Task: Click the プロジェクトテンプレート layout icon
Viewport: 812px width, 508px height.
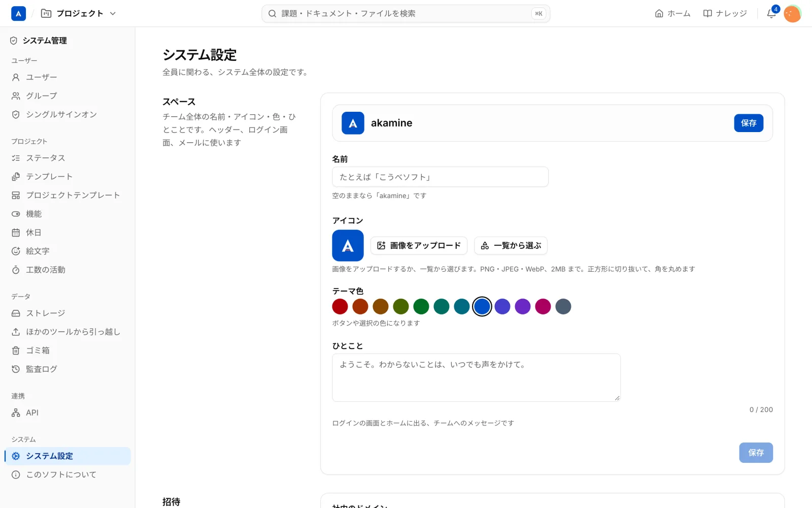Action: pos(16,195)
